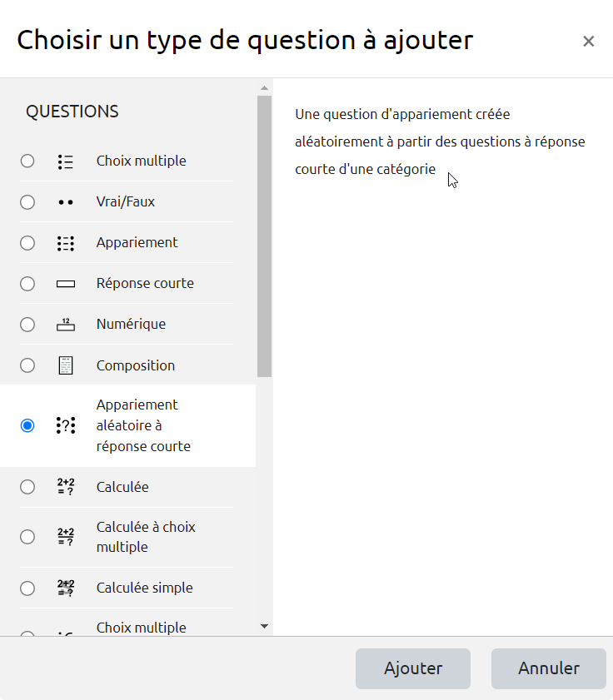Select the Vrai/Faux radio button
Screen dimensions: 613x700
(x=27, y=201)
